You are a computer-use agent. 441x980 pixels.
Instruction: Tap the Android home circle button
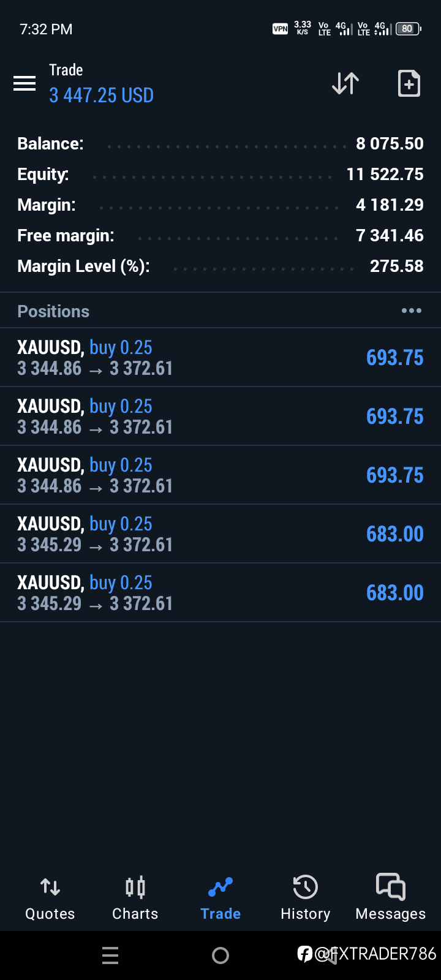(221, 956)
